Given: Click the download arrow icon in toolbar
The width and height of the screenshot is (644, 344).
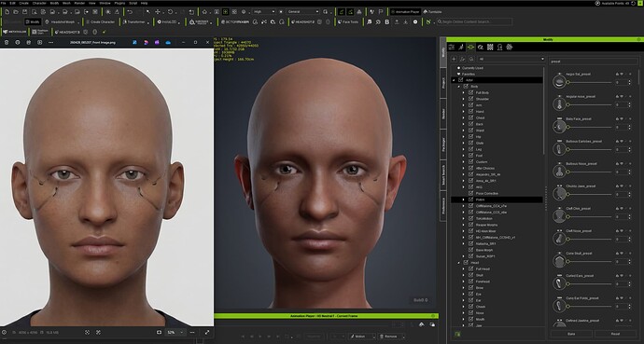Looking at the screenshot, I should (406, 22).
